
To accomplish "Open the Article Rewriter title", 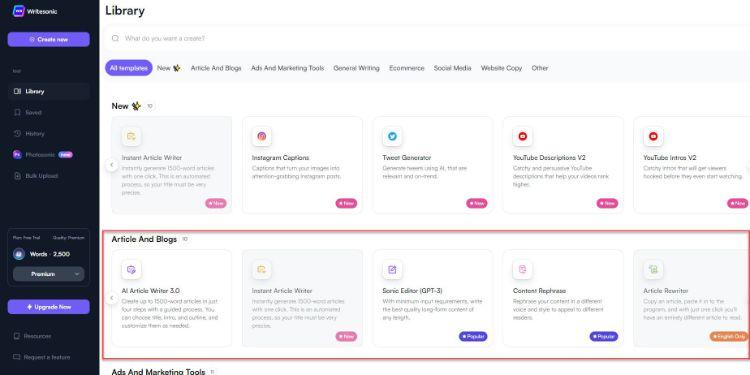I will pyautogui.click(x=666, y=290).
